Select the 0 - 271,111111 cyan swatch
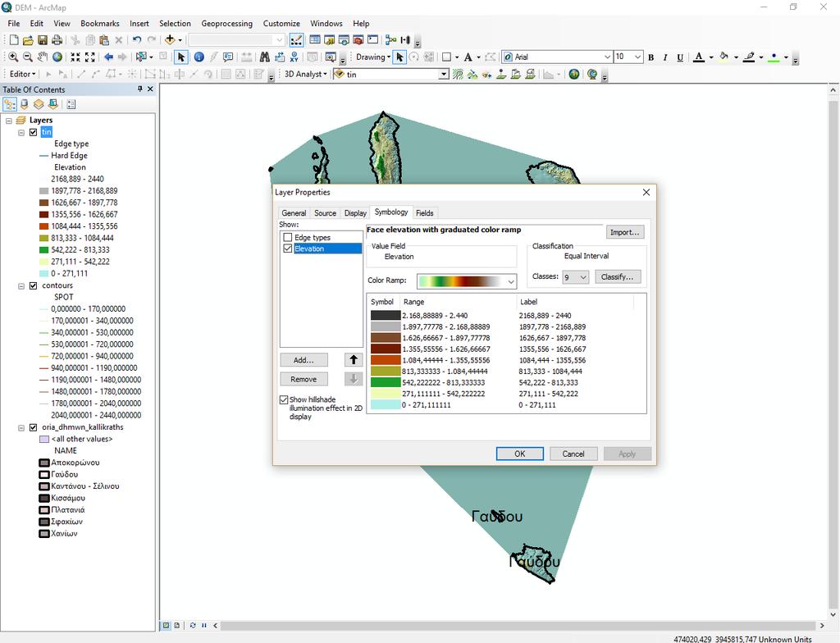Viewport: 840px width, 643px height. (386, 405)
